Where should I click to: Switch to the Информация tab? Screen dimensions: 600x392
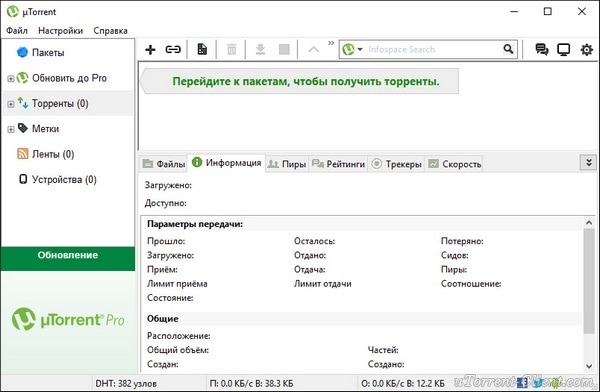coord(226,163)
